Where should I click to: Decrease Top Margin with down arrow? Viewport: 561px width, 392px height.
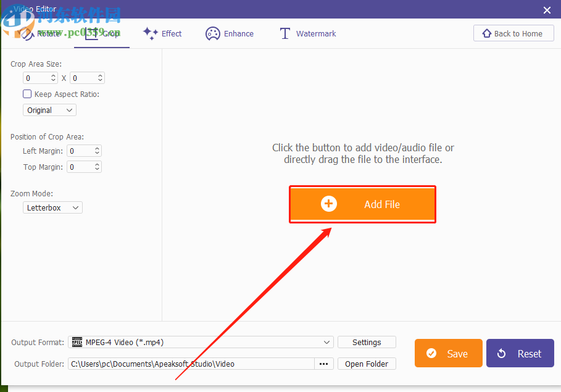[x=97, y=169]
